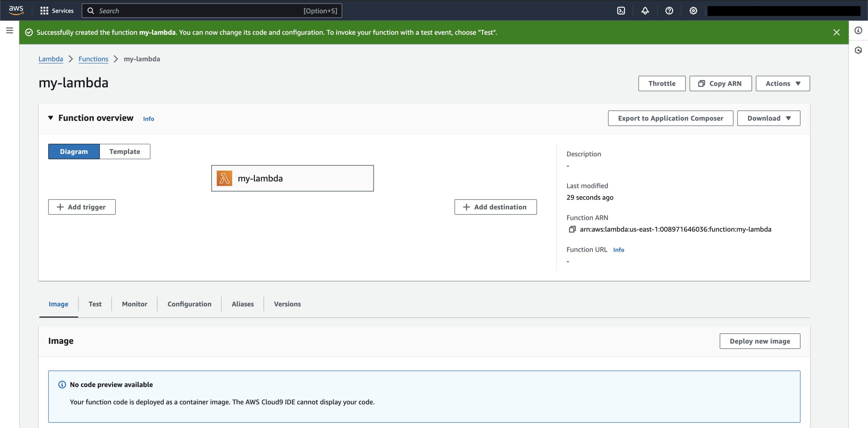
Task: Click the '29 seconds ago' text
Action: (590, 197)
